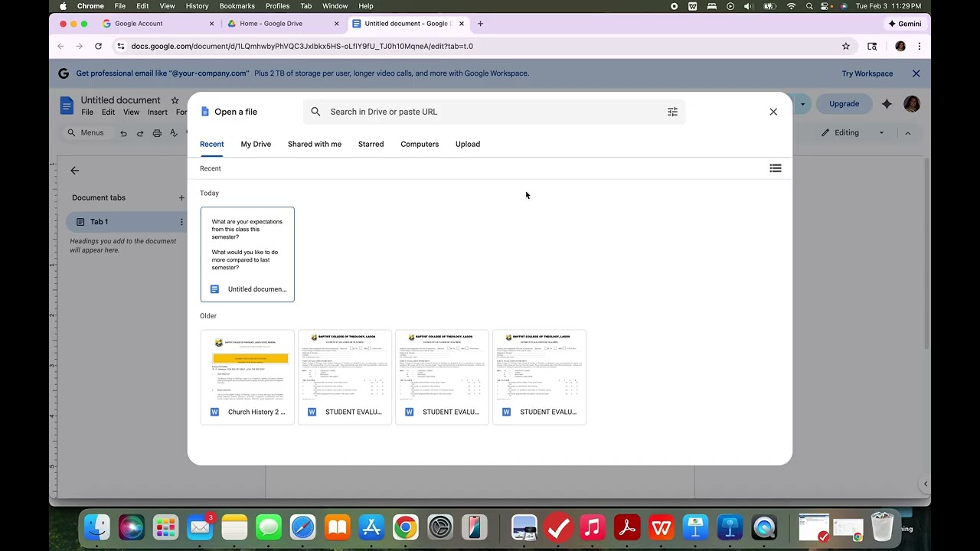Redo action in Docs toolbar
This screenshot has width=980, height=551.
pyautogui.click(x=140, y=133)
